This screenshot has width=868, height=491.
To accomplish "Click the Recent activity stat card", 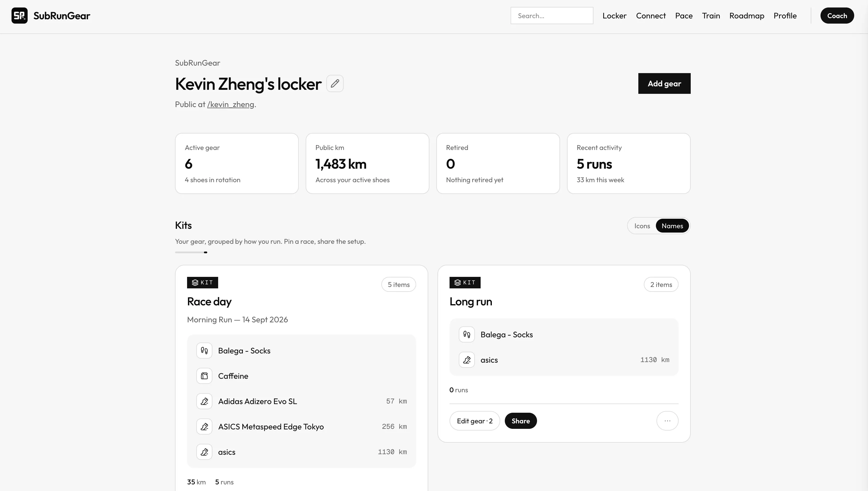I will click(x=629, y=163).
